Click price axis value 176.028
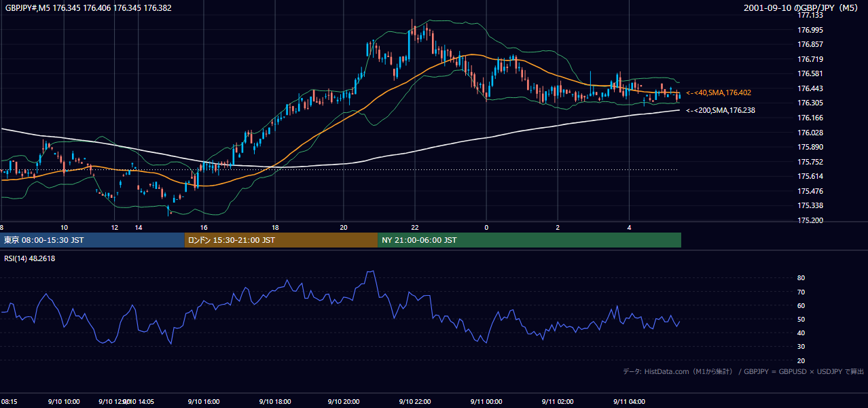 (811, 133)
